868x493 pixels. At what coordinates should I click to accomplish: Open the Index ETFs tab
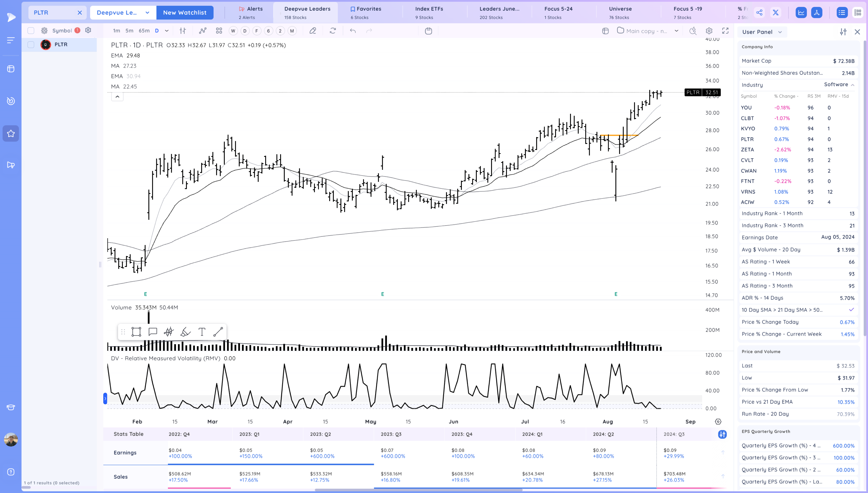click(x=429, y=12)
